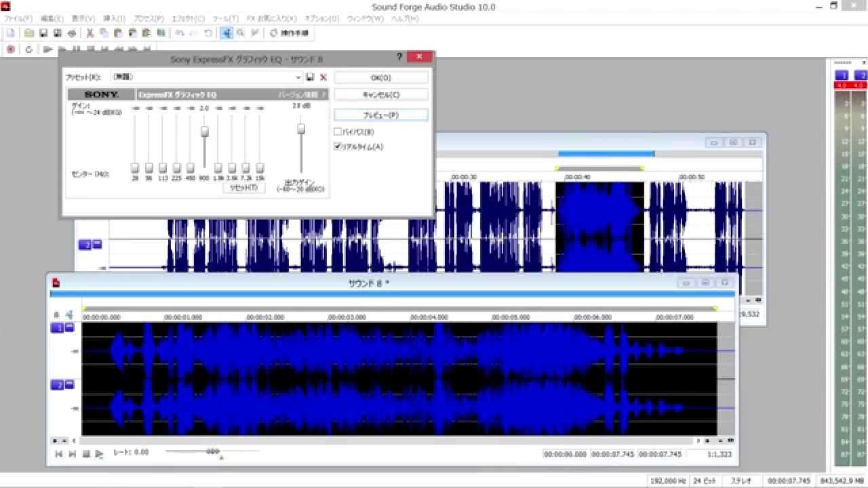The height and width of the screenshot is (488, 868).
Task: Click キャンセル(C) cancel button
Action: [381, 95]
